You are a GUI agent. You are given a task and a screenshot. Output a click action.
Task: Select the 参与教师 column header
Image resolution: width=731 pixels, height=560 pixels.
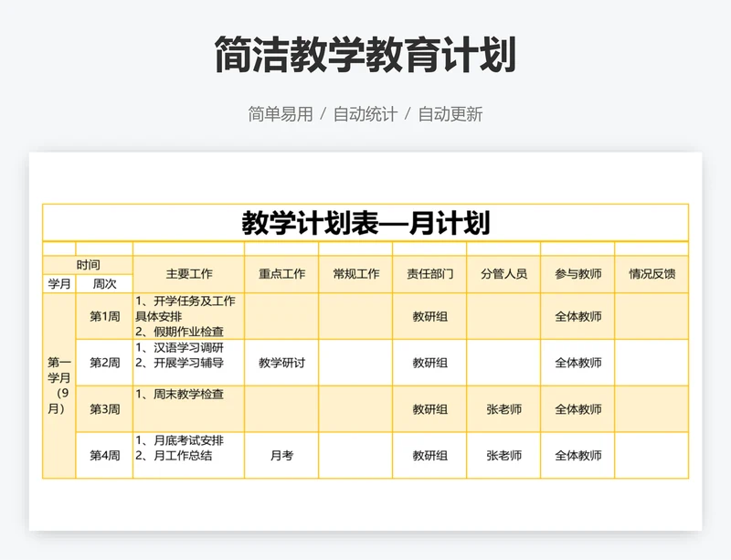tap(578, 274)
